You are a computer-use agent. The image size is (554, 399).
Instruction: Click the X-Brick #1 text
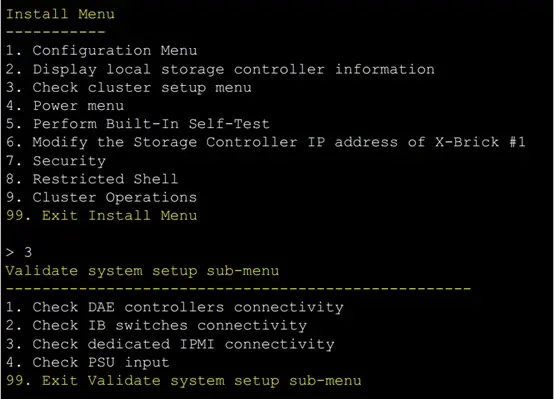click(480, 142)
